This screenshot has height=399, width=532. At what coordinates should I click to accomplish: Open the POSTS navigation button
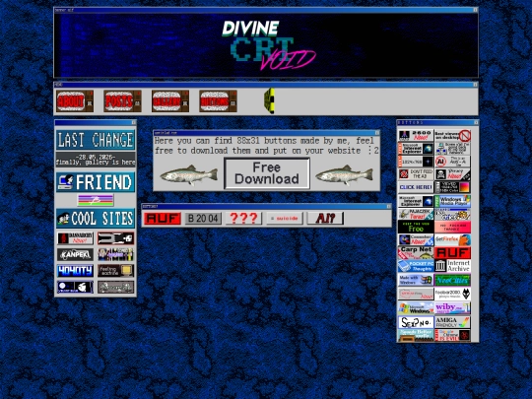(x=122, y=100)
